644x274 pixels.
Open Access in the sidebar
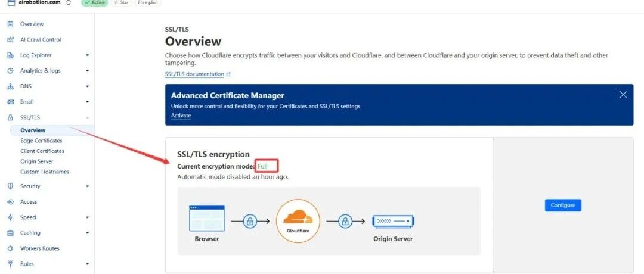click(x=29, y=202)
